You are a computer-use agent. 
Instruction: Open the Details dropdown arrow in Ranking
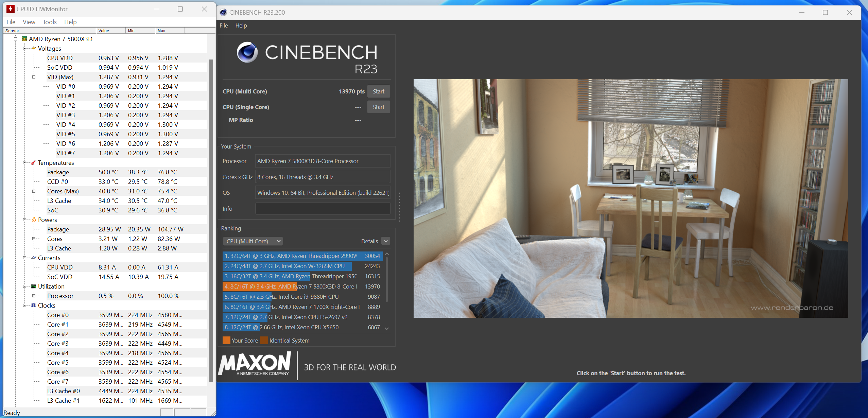tap(386, 241)
